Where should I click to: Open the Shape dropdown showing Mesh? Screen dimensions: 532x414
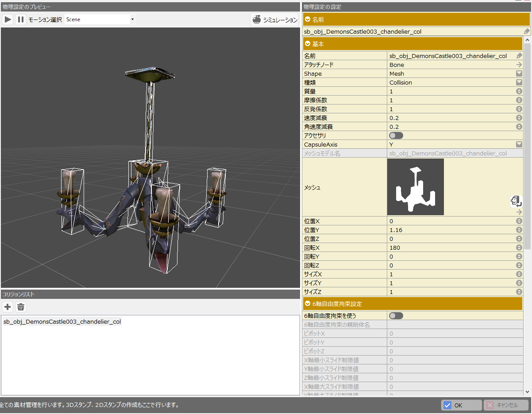[519, 74]
